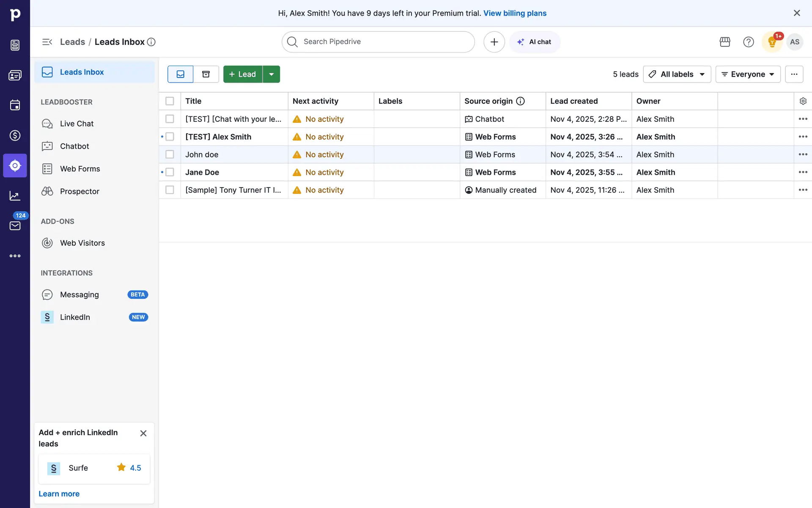Expand the All labels filter dropdown
Screen dimensions: 812x508
(677, 74)
